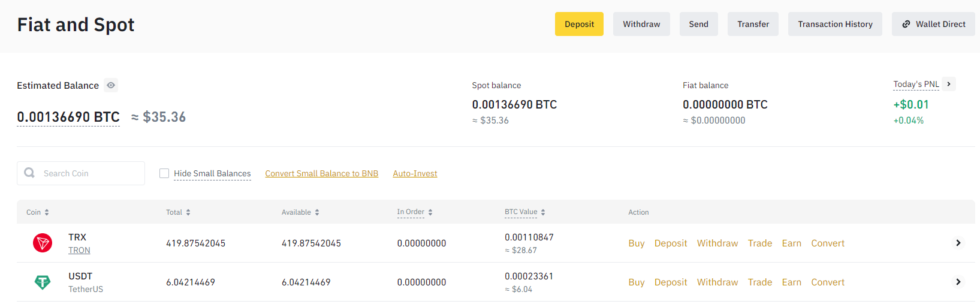
Task: Click Withdraw in the TRX row
Action: 717,243
